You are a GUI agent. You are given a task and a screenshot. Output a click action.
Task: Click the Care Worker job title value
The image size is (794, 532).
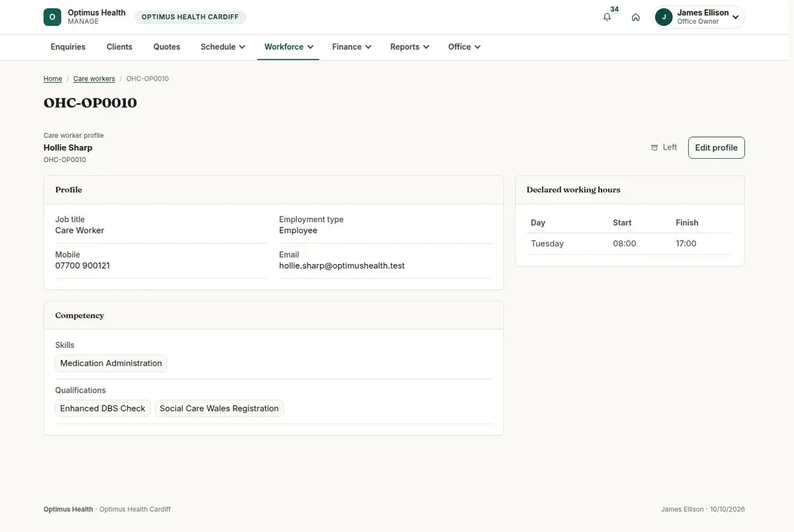[x=80, y=231]
